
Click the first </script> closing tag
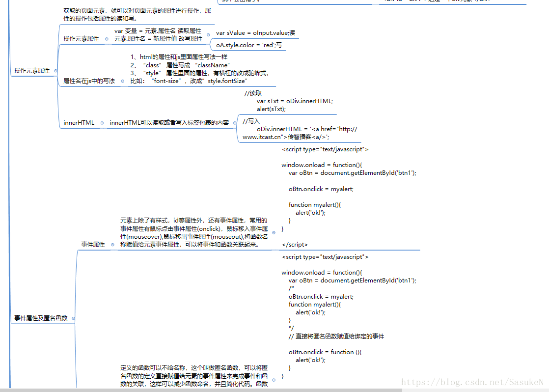coord(295,245)
